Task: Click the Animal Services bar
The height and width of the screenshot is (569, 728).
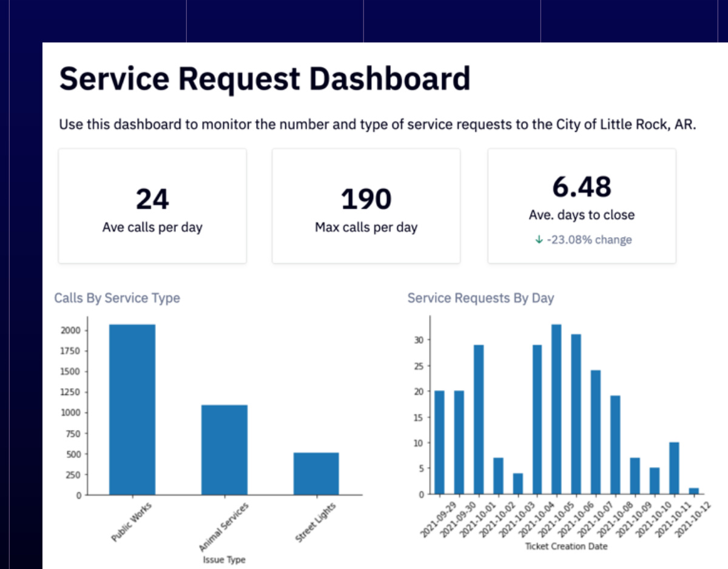Action: click(224, 450)
